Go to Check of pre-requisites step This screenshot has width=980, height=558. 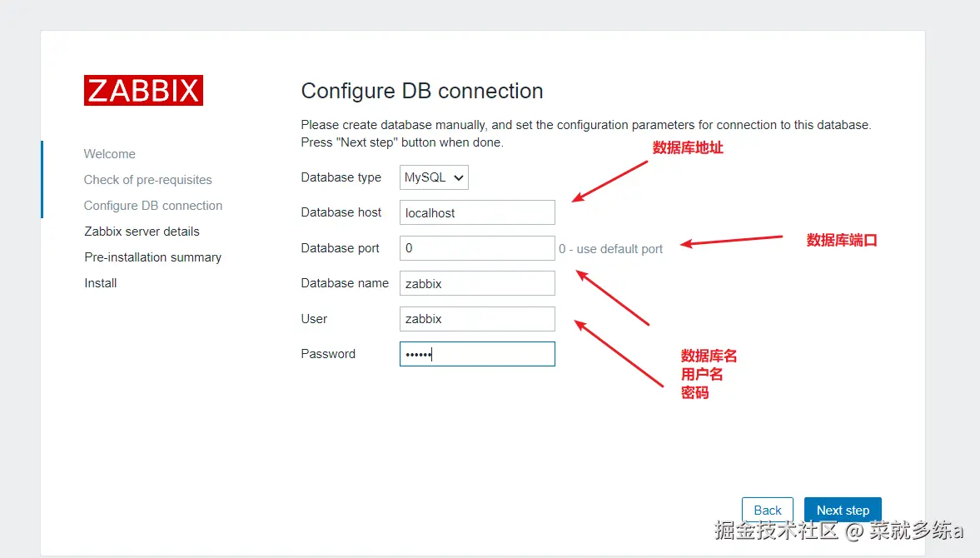(147, 180)
